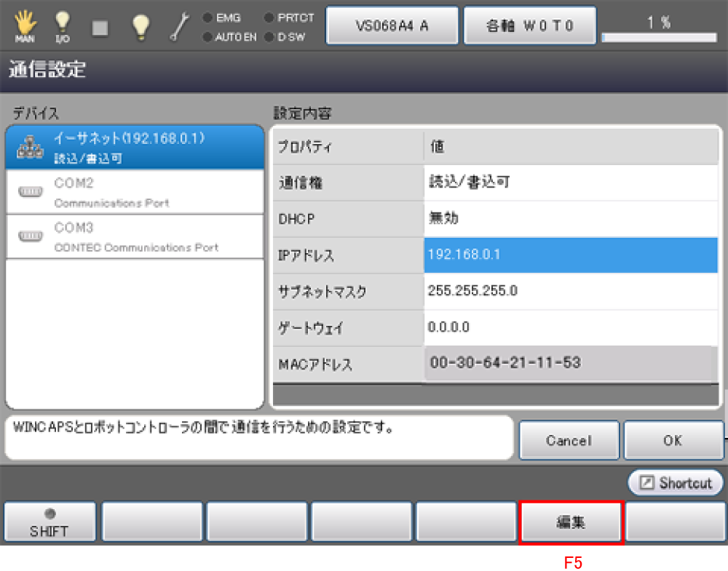Click the COM2 serial port icon
This screenshot has width=728, height=571.
coord(31,192)
